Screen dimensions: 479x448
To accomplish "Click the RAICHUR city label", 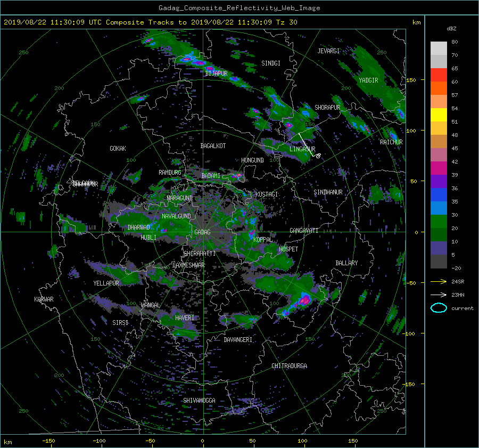I will pyautogui.click(x=391, y=142).
